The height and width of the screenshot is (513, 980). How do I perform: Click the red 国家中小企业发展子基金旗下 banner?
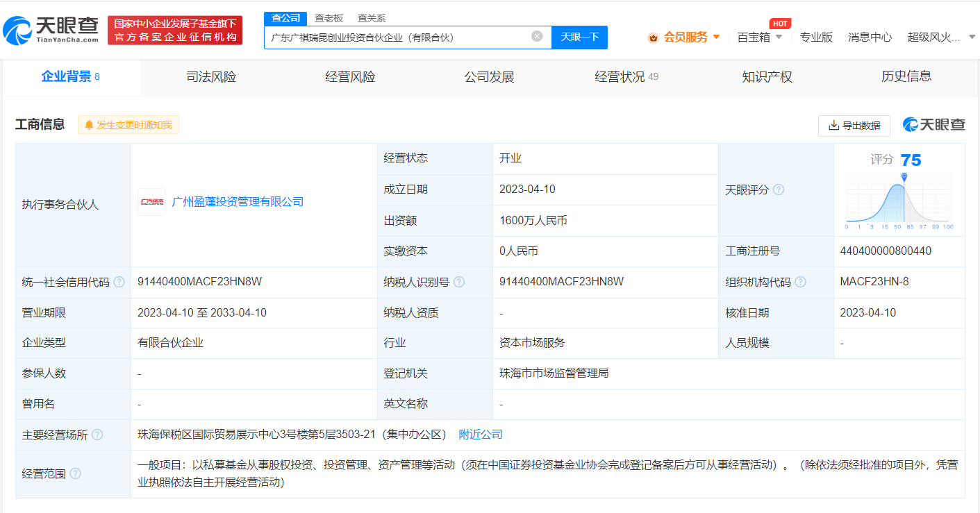(175, 31)
